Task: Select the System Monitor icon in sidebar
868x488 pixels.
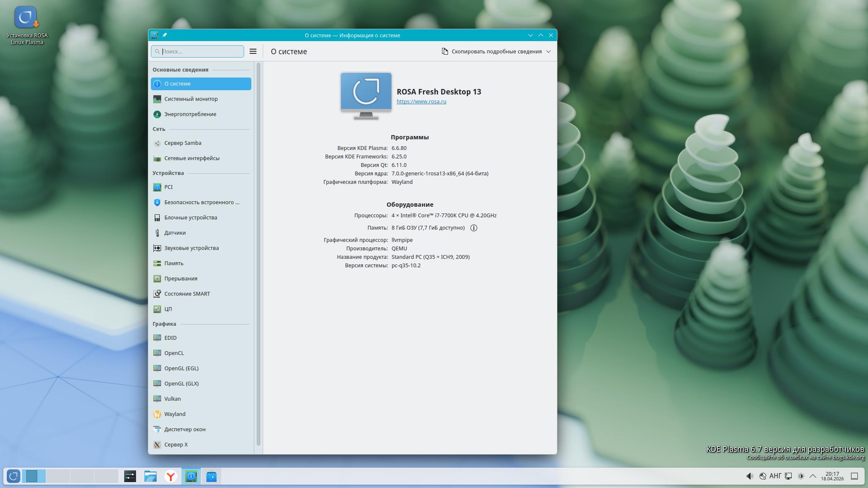Action: tap(157, 99)
